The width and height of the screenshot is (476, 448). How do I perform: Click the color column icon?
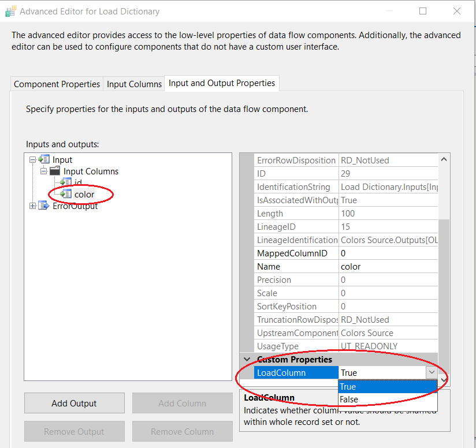click(66, 194)
